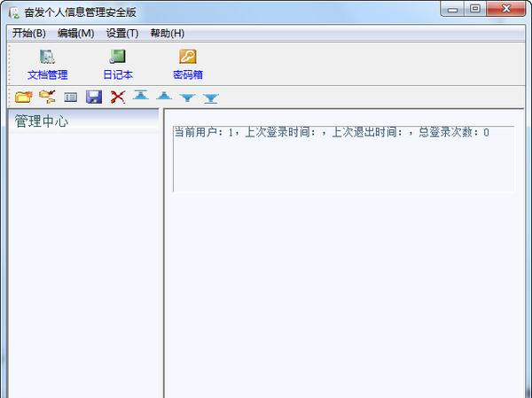This screenshot has width=532, height=398.
Task: Click the 当前用户 login status text
Action: coord(332,132)
